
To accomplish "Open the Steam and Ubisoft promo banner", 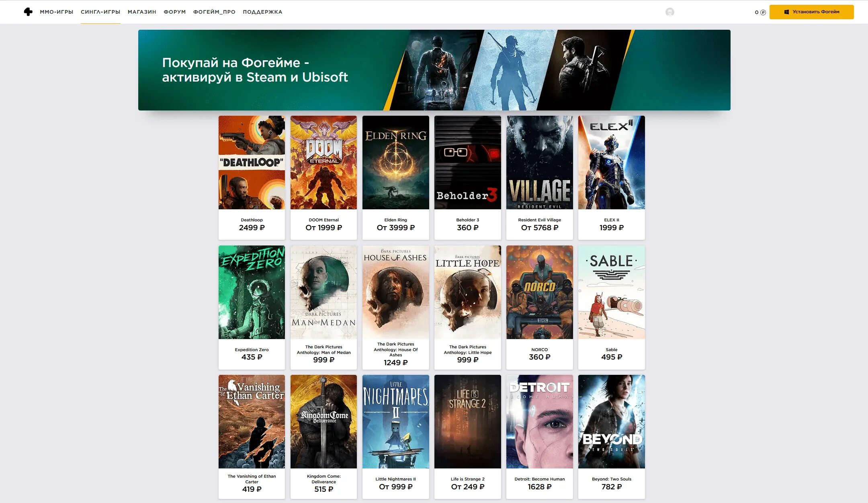I will point(434,70).
